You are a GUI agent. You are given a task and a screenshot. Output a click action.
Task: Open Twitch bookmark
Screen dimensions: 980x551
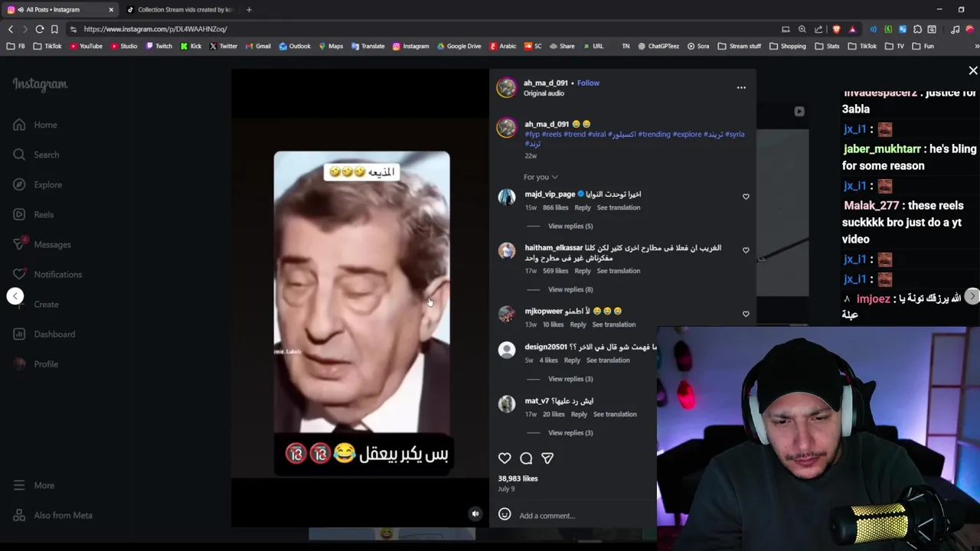coord(158,46)
